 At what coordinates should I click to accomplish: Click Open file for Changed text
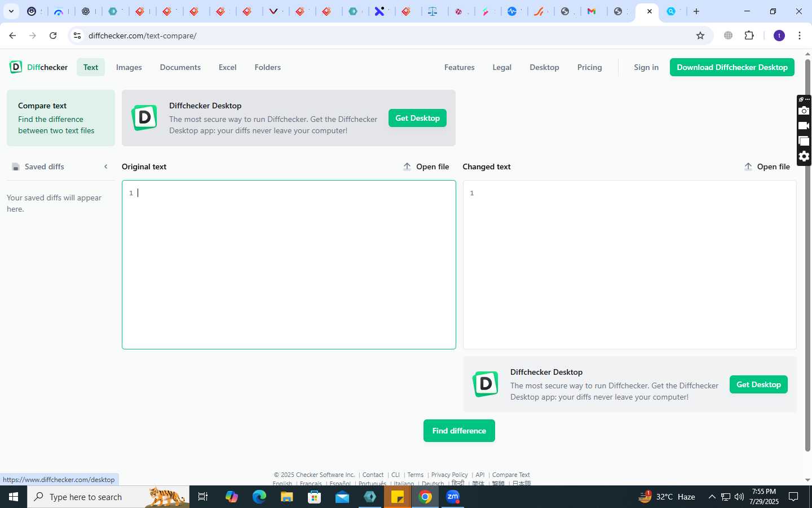click(x=767, y=167)
